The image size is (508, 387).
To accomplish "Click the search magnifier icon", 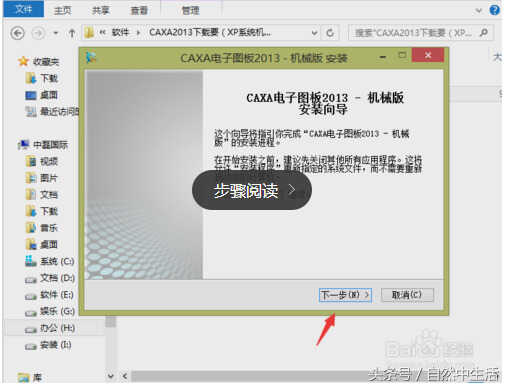I will coord(484,33).
